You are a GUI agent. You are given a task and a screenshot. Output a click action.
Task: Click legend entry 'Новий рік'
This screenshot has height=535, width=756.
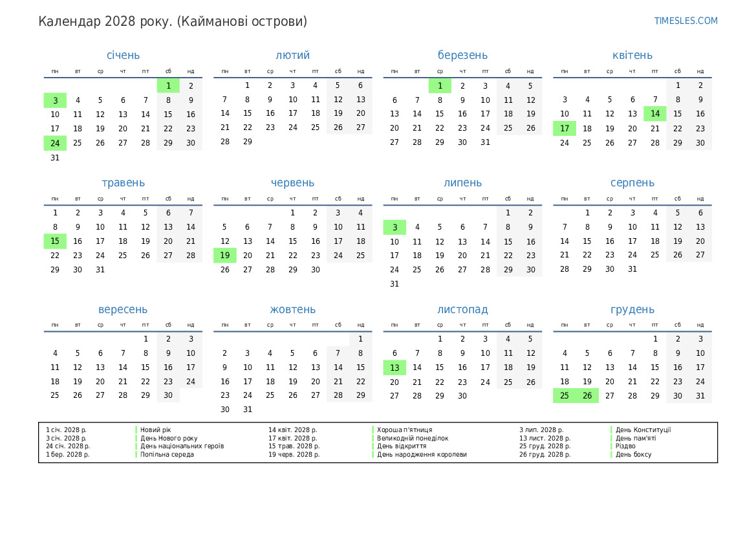tap(156, 430)
